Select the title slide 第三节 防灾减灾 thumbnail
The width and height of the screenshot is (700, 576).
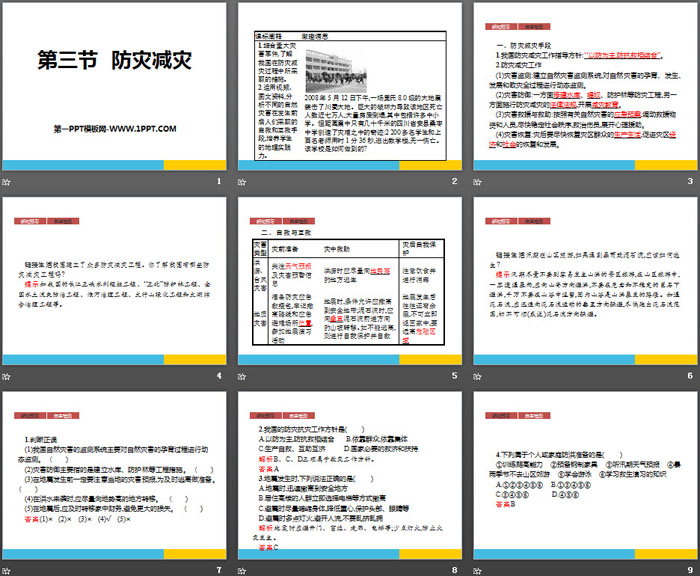(114, 86)
